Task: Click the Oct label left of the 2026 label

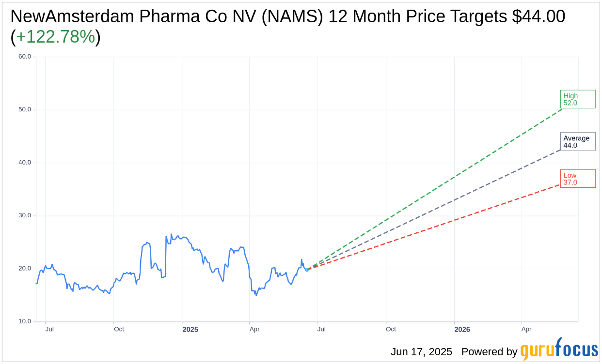Action: click(391, 329)
